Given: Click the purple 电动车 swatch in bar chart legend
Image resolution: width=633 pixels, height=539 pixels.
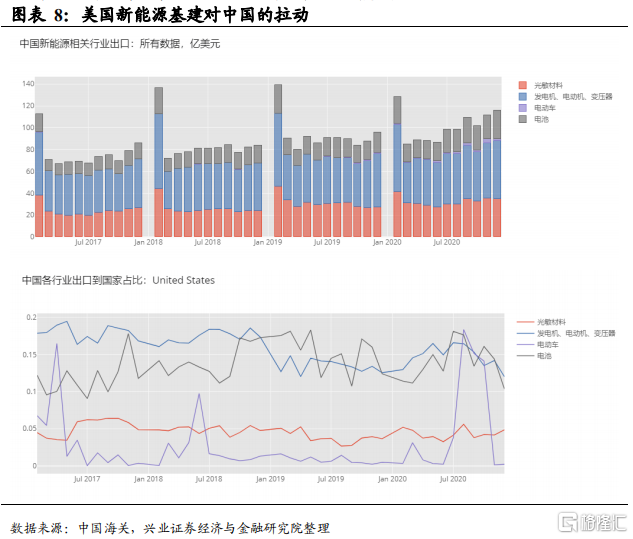Looking at the screenshot, I should pos(523,107).
